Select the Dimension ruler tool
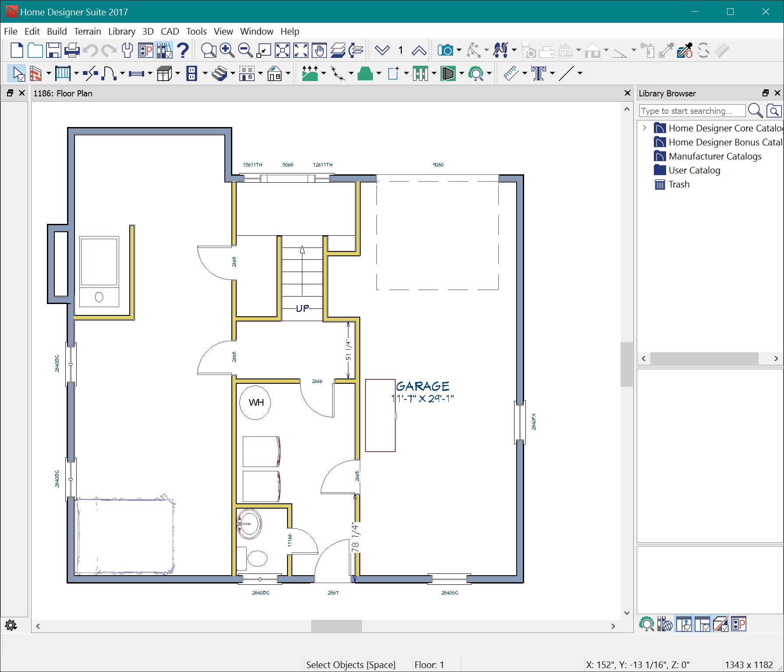784x672 pixels. coord(511,74)
